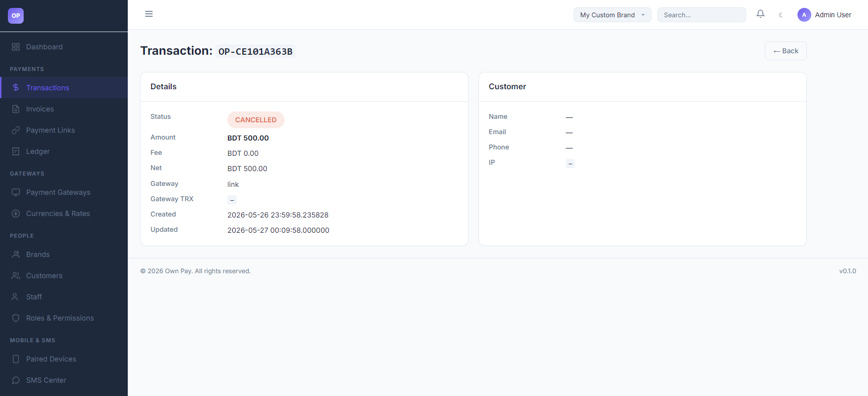The image size is (868, 396).
Task: Open Invoices menu item
Action: (64, 109)
